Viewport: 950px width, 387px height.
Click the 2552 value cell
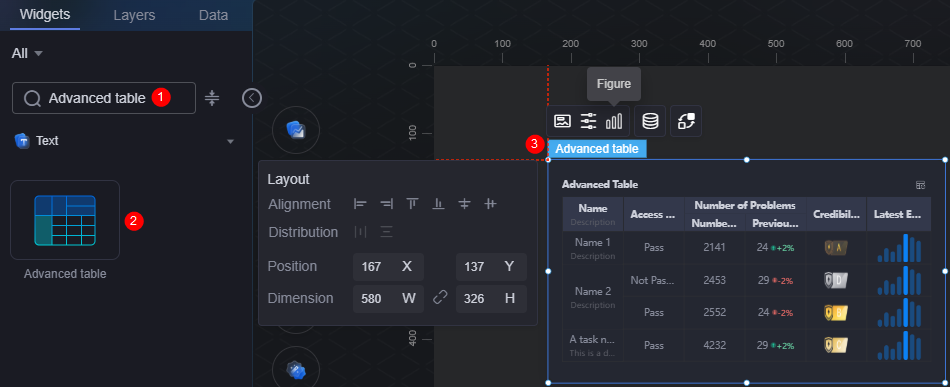click(x=714, y=313)
